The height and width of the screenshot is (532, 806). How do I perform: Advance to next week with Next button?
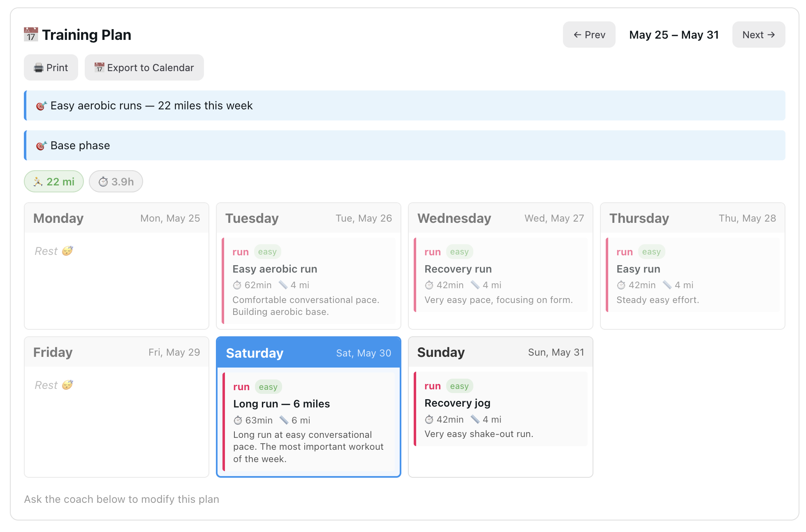point(758,35)
